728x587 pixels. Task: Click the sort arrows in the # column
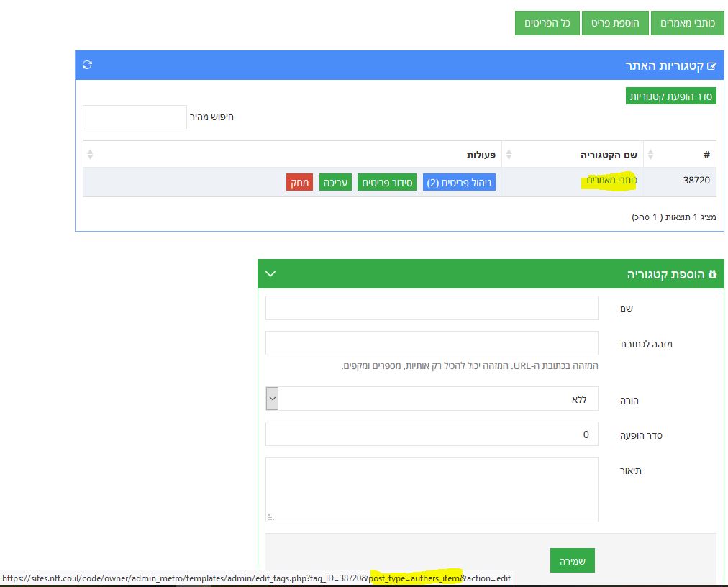651,155
